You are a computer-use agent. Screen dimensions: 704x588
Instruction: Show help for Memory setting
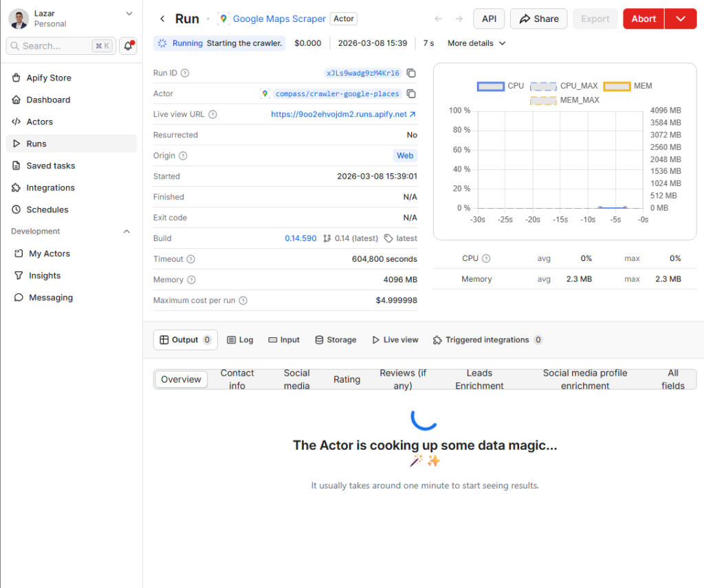[191, 280]
